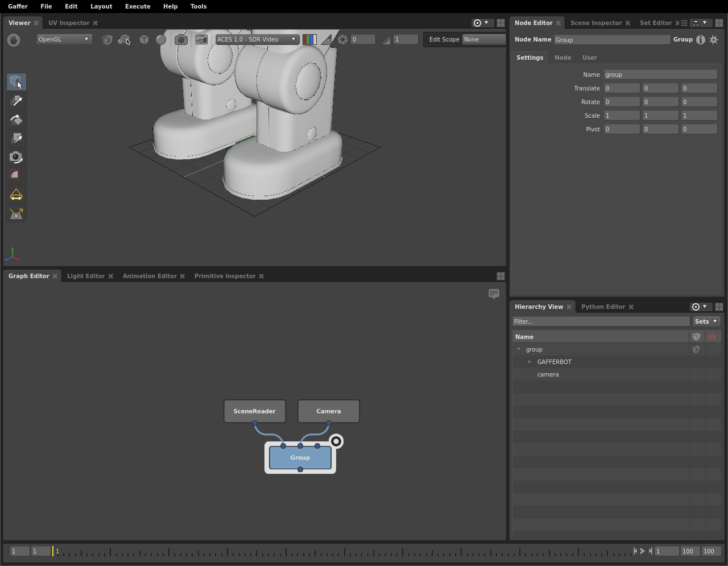Image resolution: width=728 pixels, height=566 pixels.
Task: Open the Execute menu
Action: tap(138, 6)
